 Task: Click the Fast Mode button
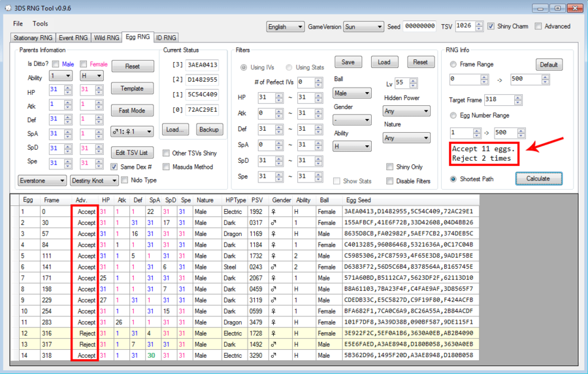tap(132, 110)
